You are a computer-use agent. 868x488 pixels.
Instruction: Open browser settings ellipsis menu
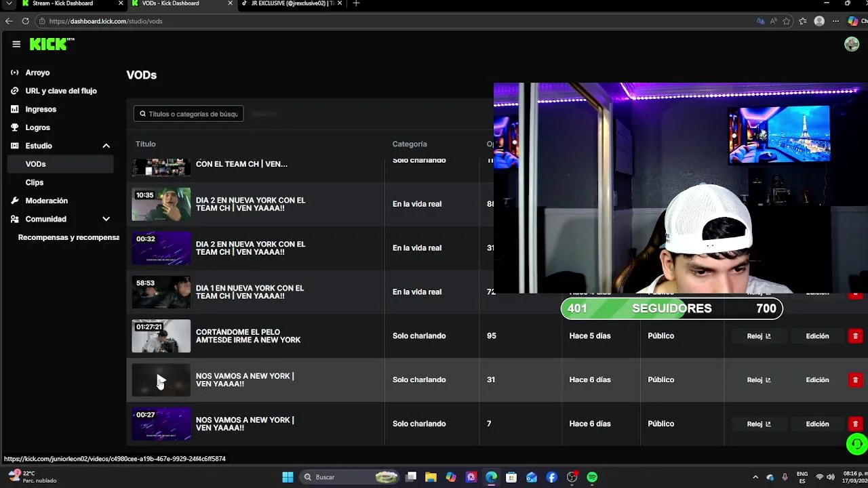pyautogui.click(x=835, y=21)
